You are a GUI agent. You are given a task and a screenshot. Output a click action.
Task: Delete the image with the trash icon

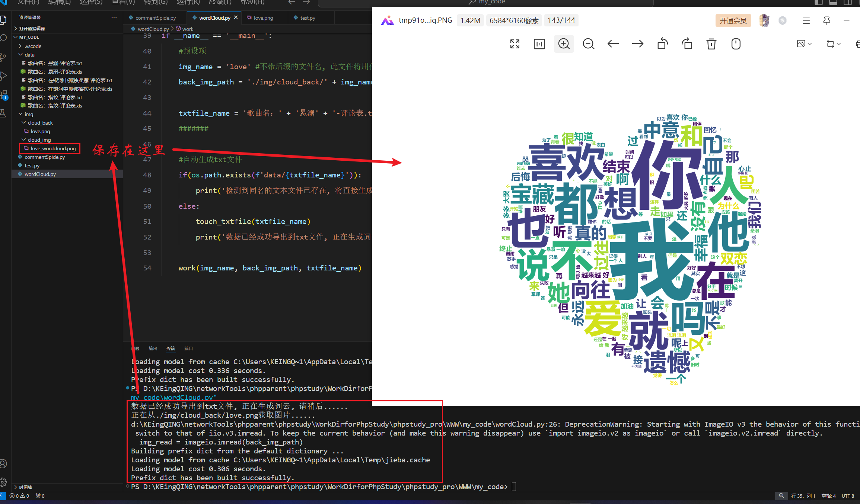pyautogui.click(x=711, y=44)
